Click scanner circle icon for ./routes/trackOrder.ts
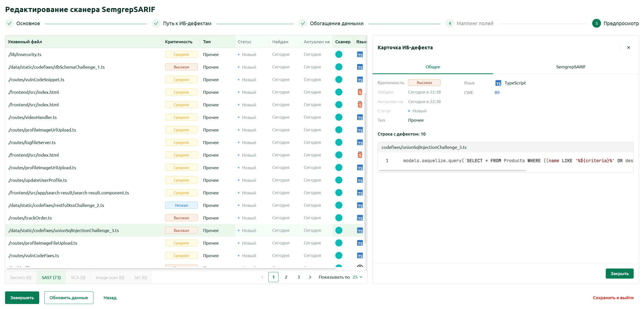Viewport: 644px width, 309px height. pyautogui.click(x=339, y=218)
